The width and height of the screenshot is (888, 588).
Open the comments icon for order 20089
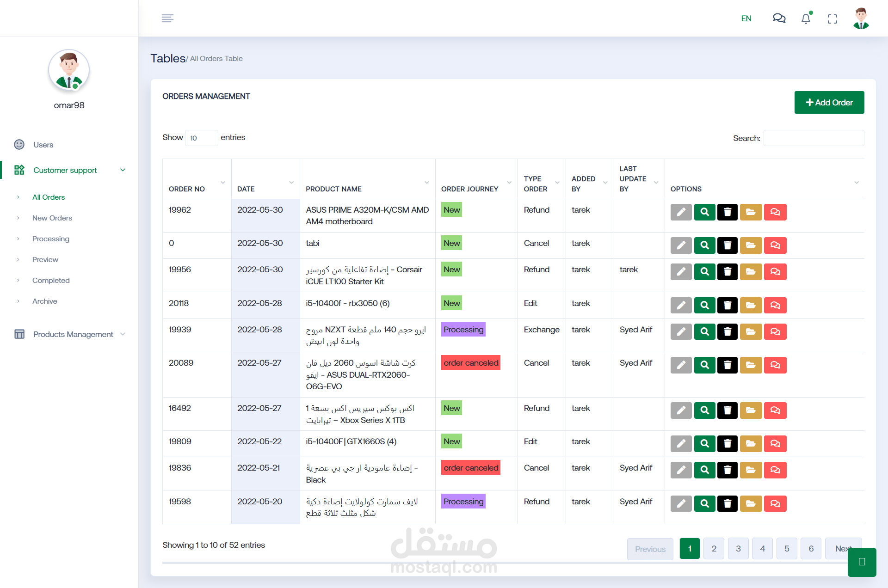(x=775, y=365)
